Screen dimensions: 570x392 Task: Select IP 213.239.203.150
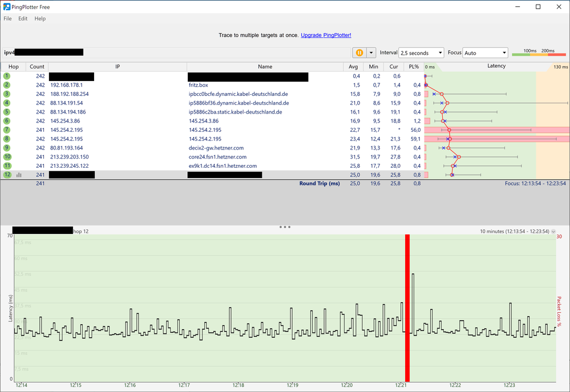coord(70,157)
